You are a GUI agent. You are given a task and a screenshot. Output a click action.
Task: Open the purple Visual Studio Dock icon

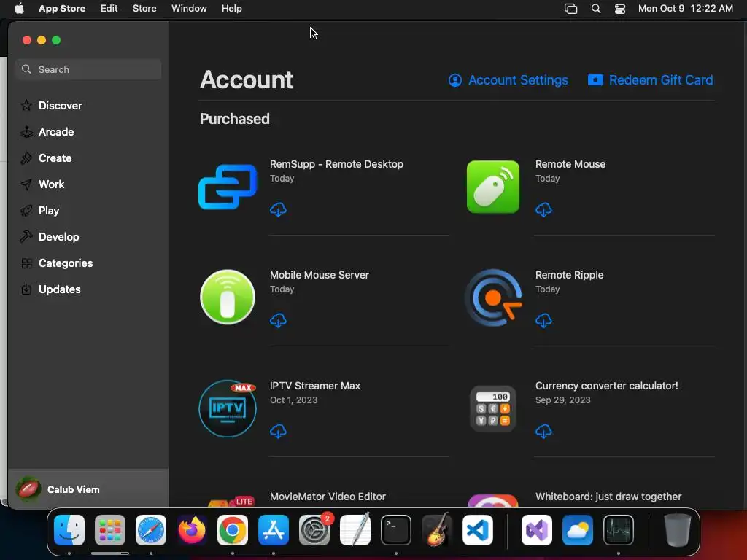point(537,530)
